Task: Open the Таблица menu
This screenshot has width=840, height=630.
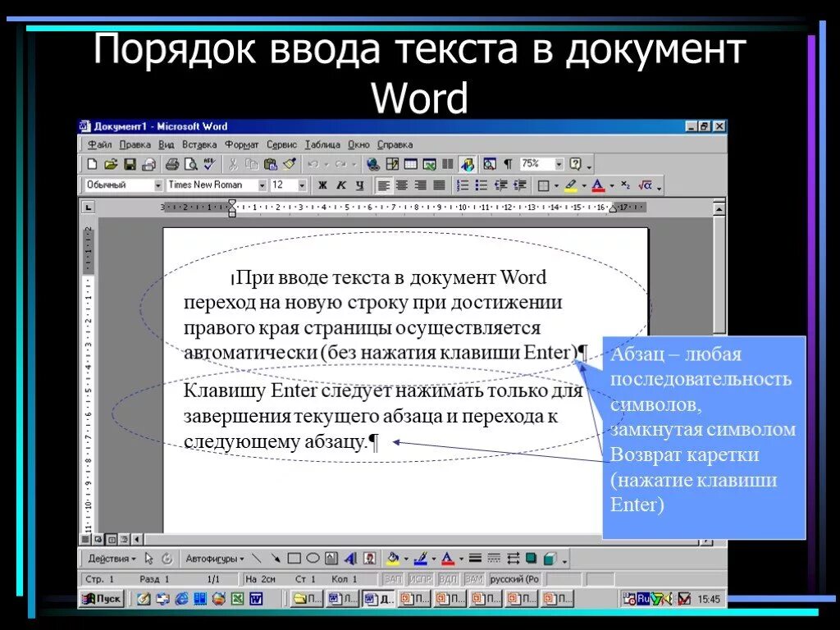Action: (322, 144)
